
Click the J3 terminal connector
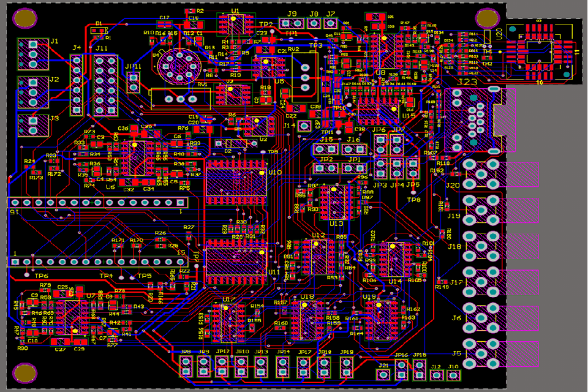click(33, 126)
